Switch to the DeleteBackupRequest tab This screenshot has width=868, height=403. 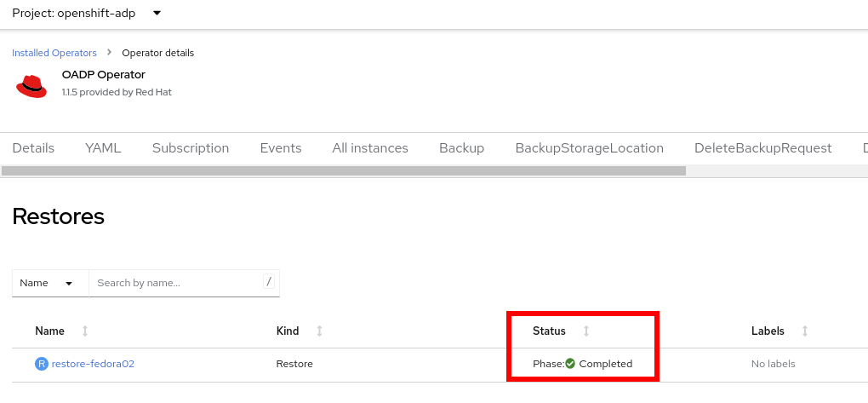762,148
